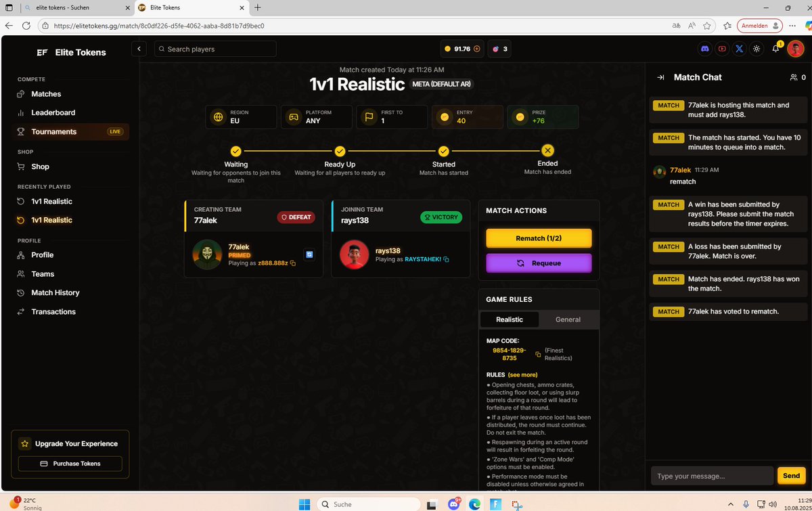The height and width of the screenshot is (511, 812).
Task: Click the Ended step marker
Action: tap(547, 151)
